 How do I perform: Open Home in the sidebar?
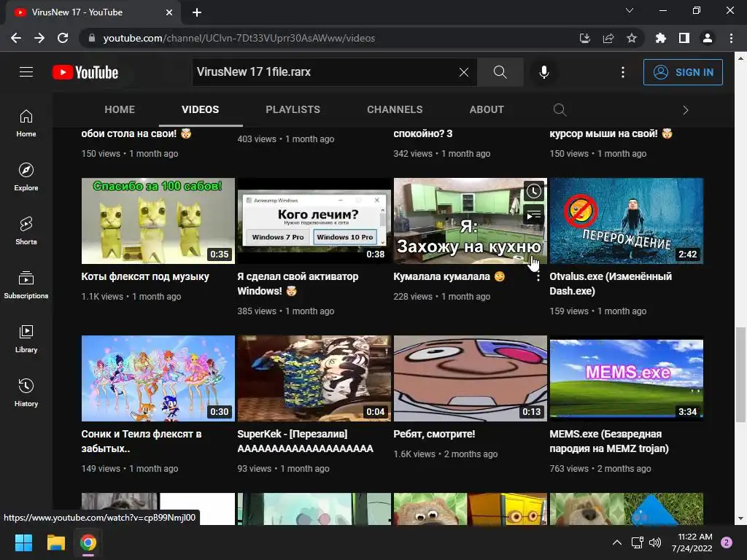(26, 123)
